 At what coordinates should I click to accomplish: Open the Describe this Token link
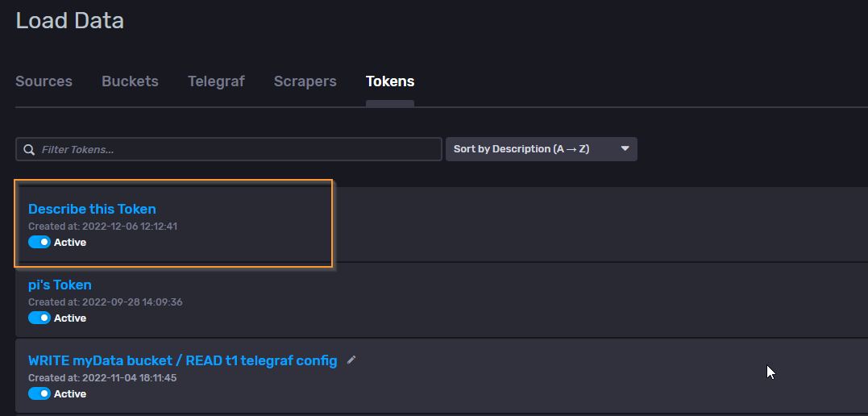point(92,209)
